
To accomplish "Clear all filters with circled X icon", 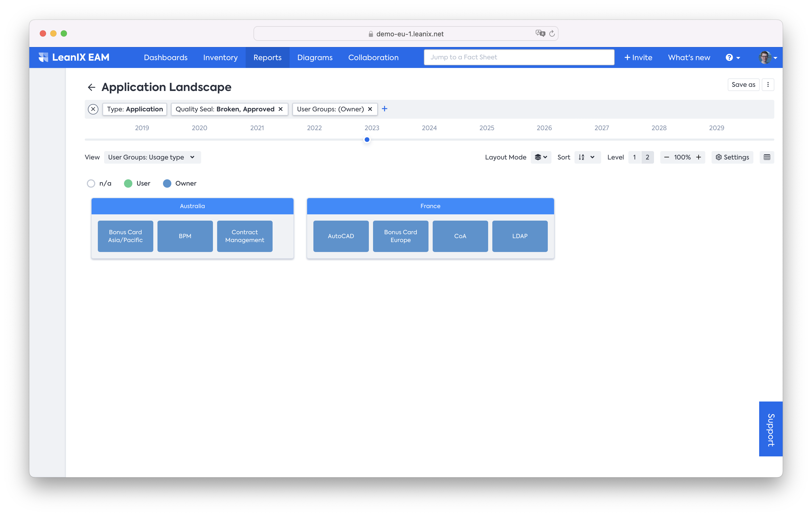I will tap(93, 109).
